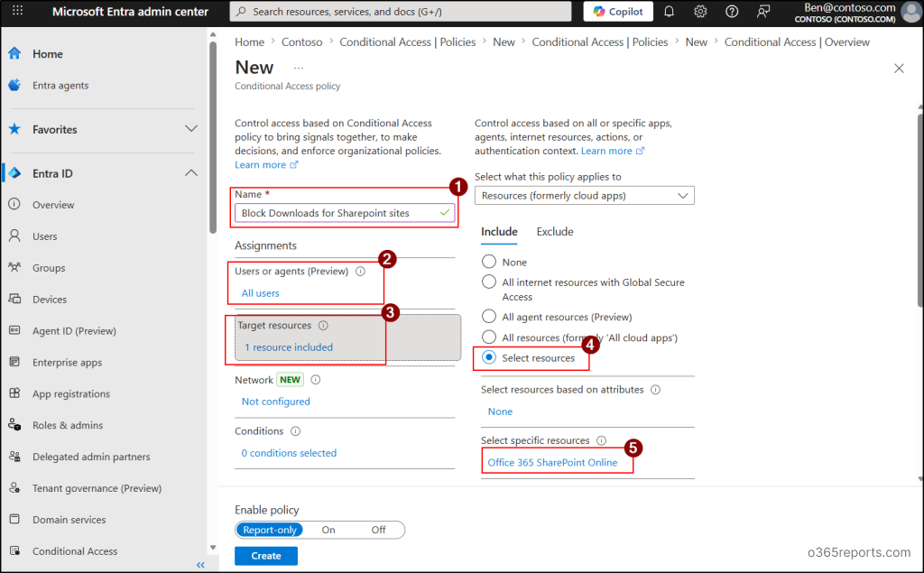Screen dimensions: 924x573
Task: Click the 1 resource included link
Action: (288, 347)
